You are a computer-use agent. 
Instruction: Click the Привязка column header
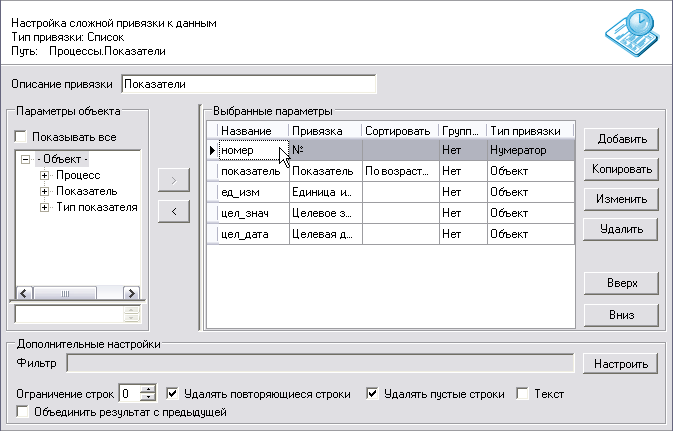coord(325,131)
